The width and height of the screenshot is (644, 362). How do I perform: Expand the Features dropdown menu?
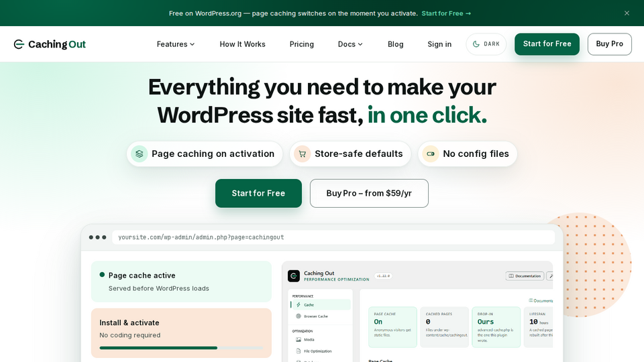(175, 44)
